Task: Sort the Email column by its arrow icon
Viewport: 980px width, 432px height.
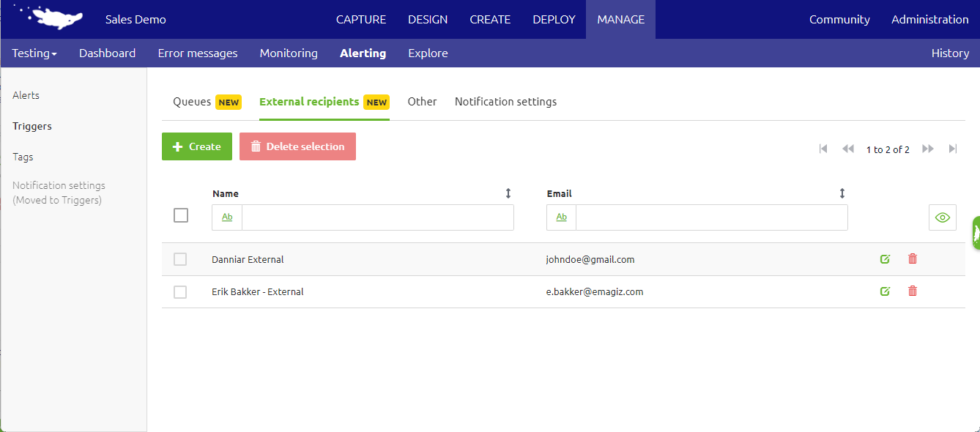Action: tap(842, 193)
